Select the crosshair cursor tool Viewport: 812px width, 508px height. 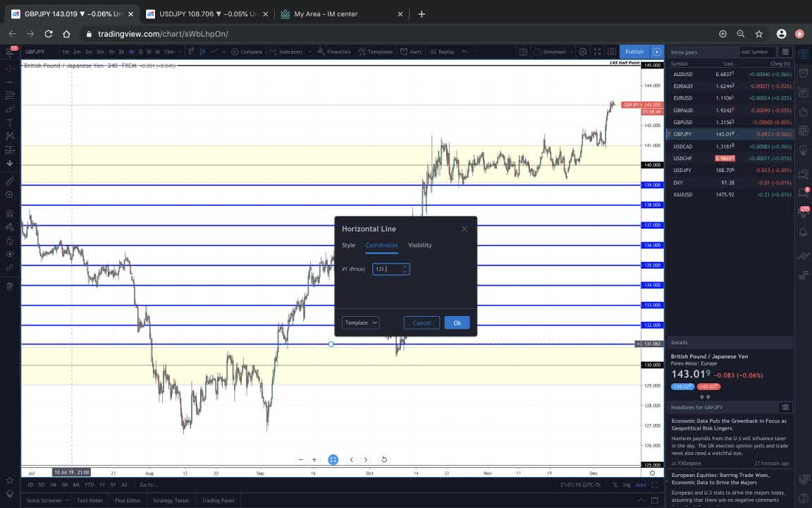10,68
